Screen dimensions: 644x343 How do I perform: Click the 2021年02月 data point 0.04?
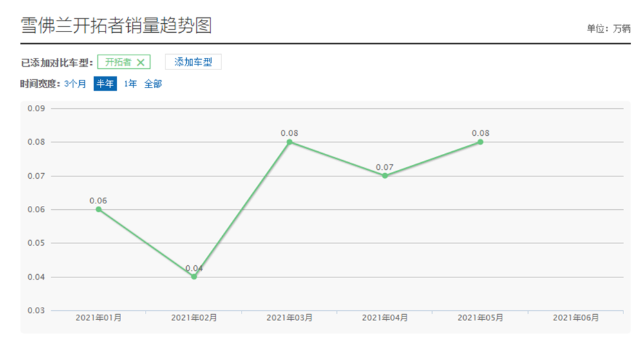(194, 277)
